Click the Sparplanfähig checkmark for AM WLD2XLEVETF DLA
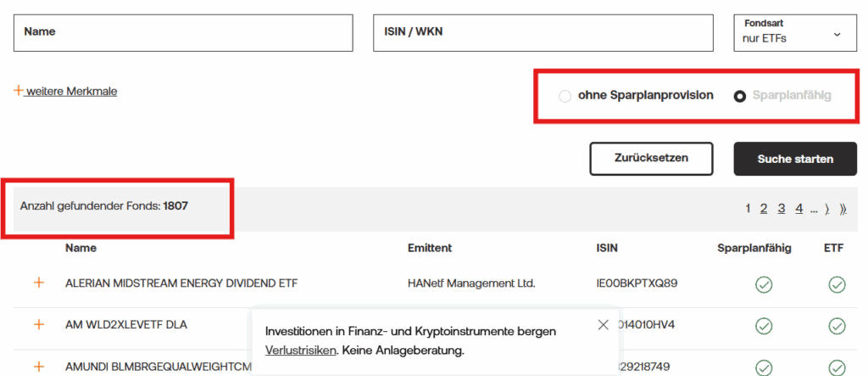 click(764, 325)
